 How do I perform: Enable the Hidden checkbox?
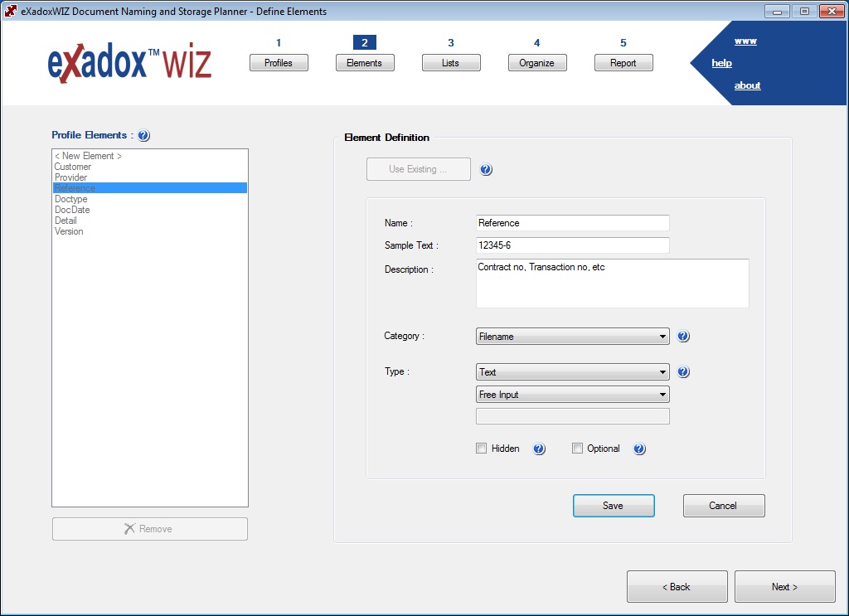(x=482, y=449)
